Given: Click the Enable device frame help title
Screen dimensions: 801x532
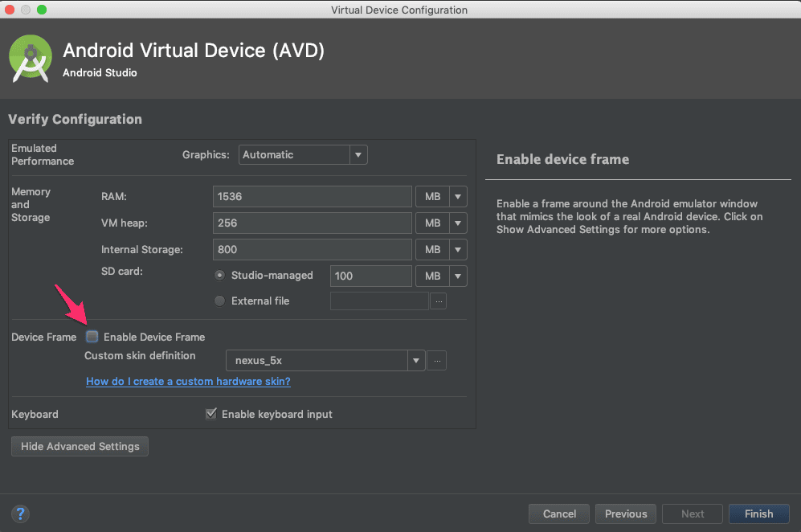Looking at the screenshot, I should (562, 159).
